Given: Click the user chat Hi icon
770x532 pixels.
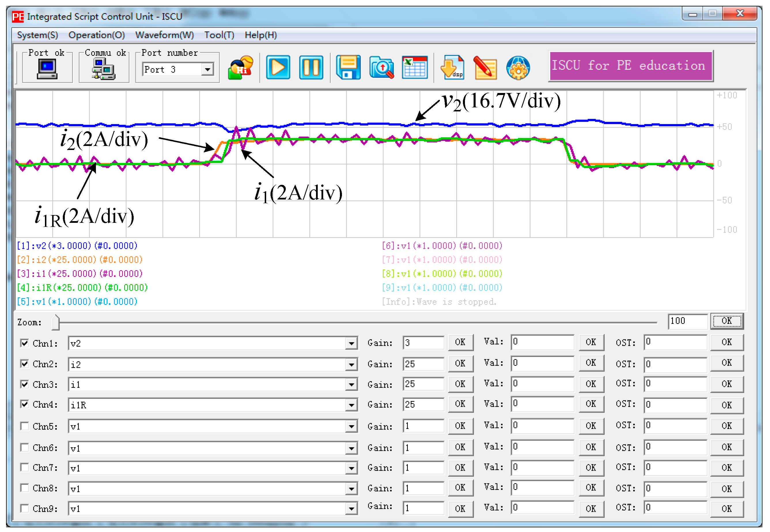Looking at the screenshot, I should click(x=241, y=68).
